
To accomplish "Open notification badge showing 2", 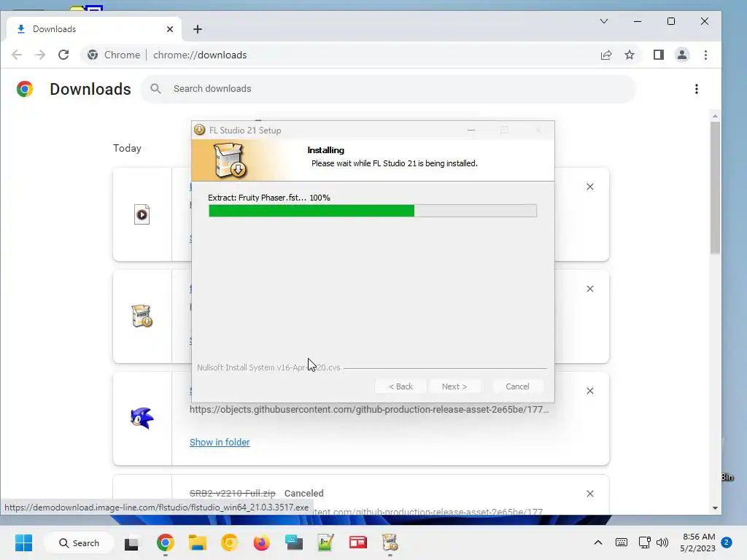I will coord(727,542).
